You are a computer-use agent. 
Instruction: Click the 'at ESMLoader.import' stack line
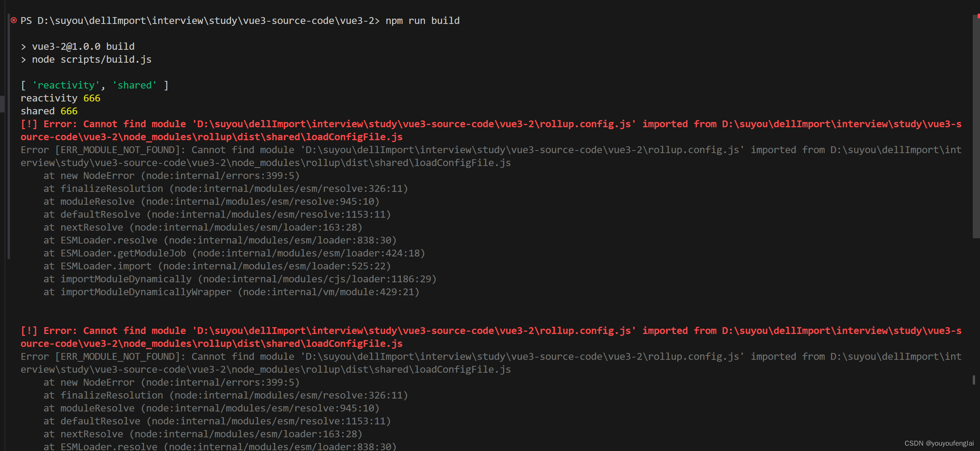[217, 266]
